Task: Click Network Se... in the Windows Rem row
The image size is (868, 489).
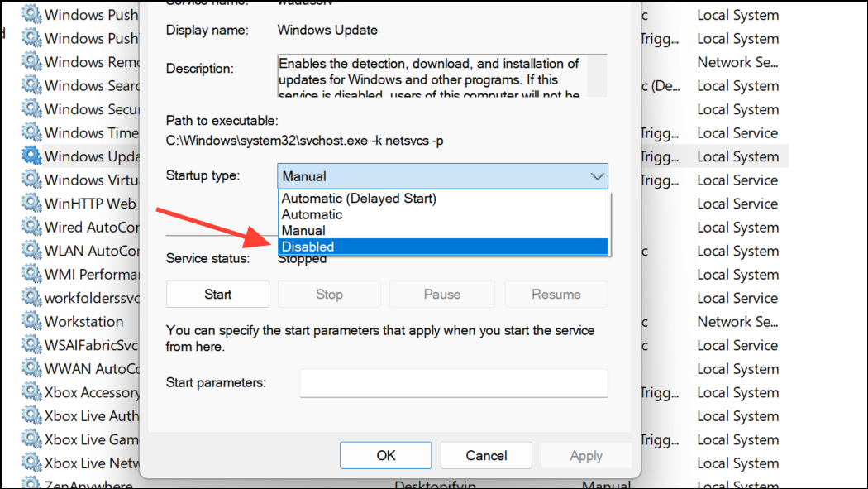Action: tap(737, 62)
